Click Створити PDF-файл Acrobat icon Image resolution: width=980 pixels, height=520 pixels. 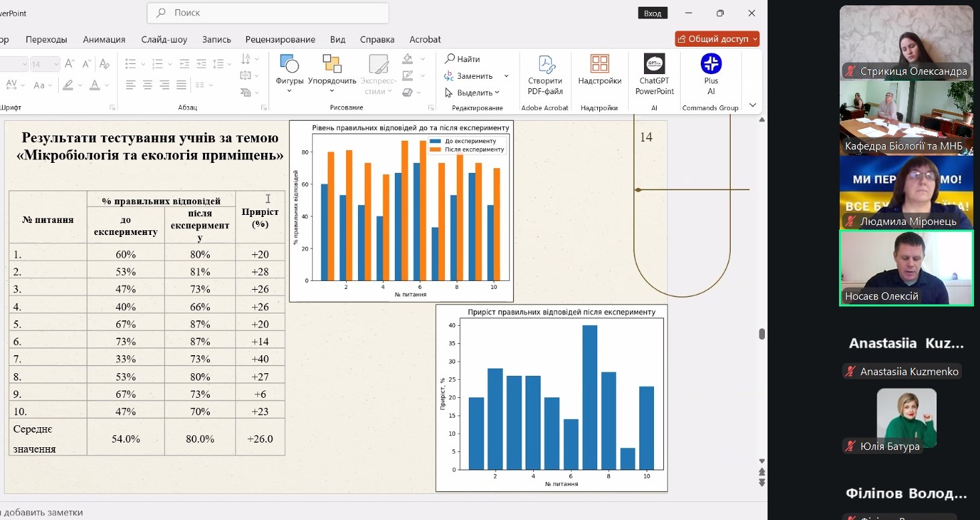coord(545,65)
